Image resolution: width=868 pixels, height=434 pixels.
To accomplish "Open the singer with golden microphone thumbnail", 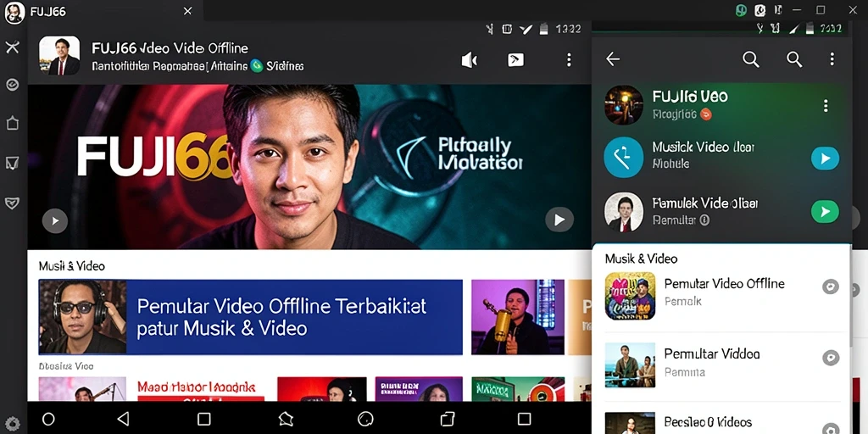I will pyautogui.click(x=518, y=317).
